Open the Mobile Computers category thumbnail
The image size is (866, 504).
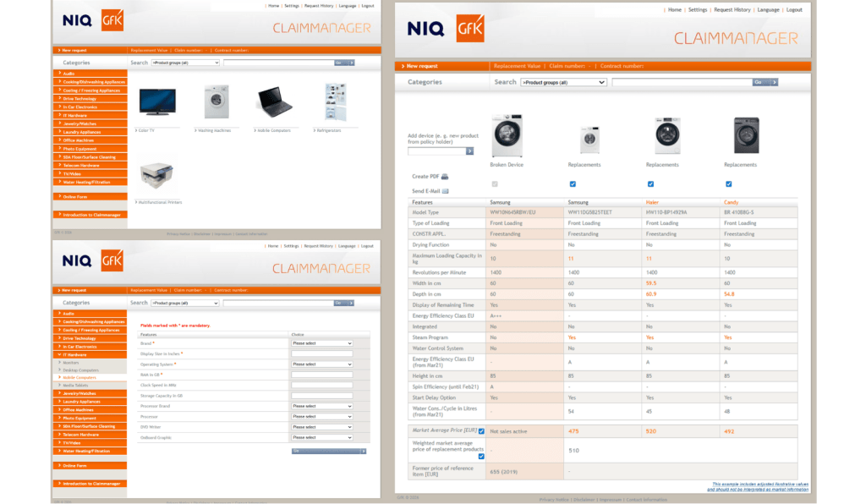[277, 101]
